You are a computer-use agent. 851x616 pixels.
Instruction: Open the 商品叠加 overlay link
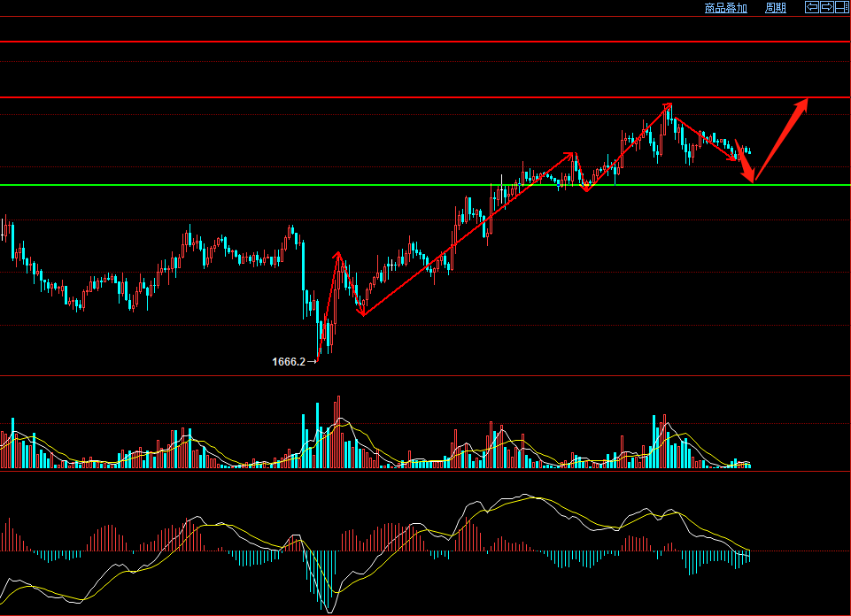725,8
